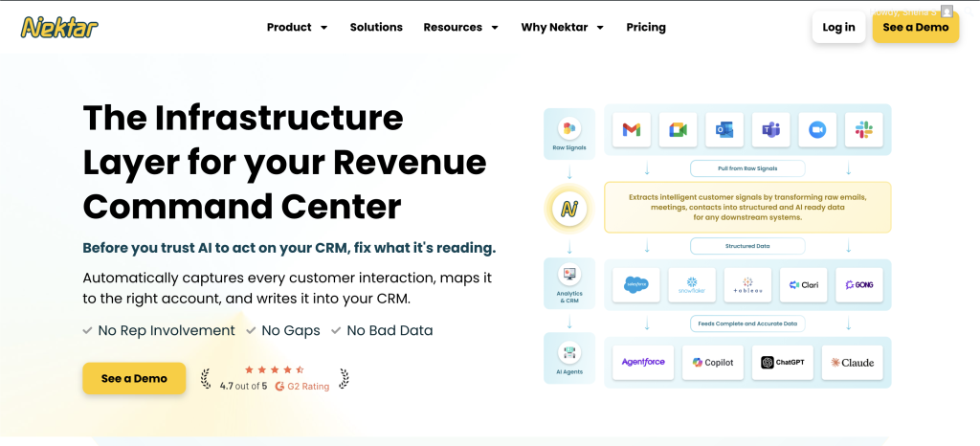Expand the Resources dropdown arrow
This screenshot has width=980, height=446.
point(495,28)
